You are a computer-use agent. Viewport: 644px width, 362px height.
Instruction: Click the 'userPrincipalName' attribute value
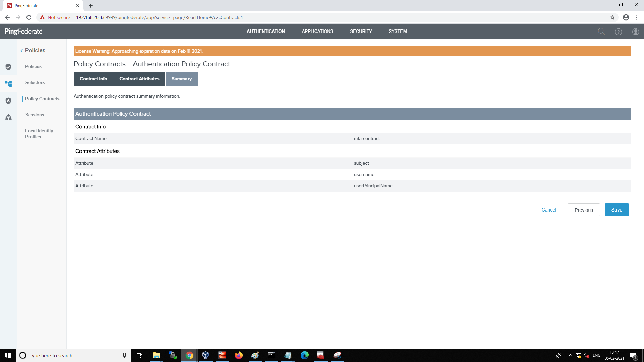click(373, 186)
